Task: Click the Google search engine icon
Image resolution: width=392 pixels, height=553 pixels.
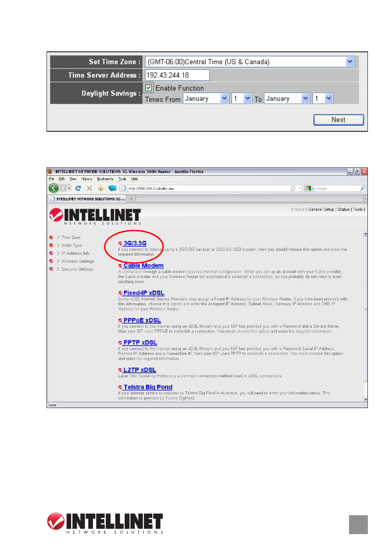Action: (308, 188)
